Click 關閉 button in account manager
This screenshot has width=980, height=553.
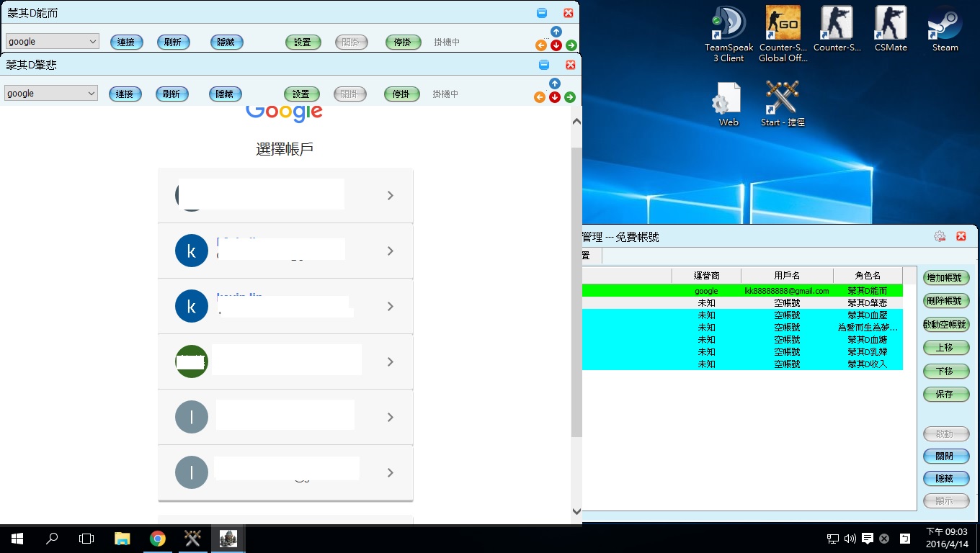(x=946, y=457)
